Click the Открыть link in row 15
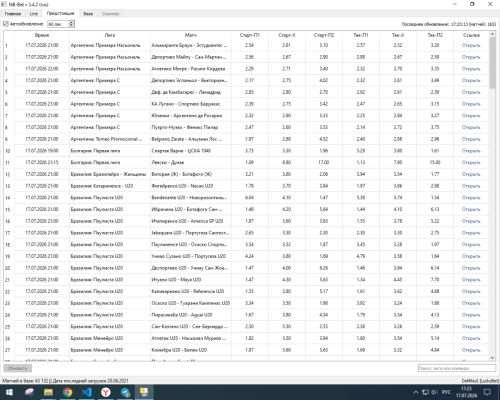500x400 pixels. coord(471,209)
